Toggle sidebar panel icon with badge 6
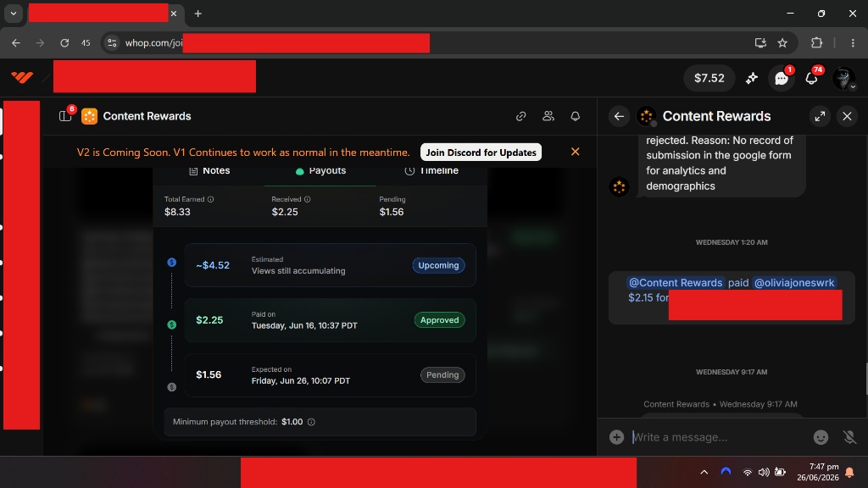The height and width of the screenshot is (488, 868). tap(65, 115)
